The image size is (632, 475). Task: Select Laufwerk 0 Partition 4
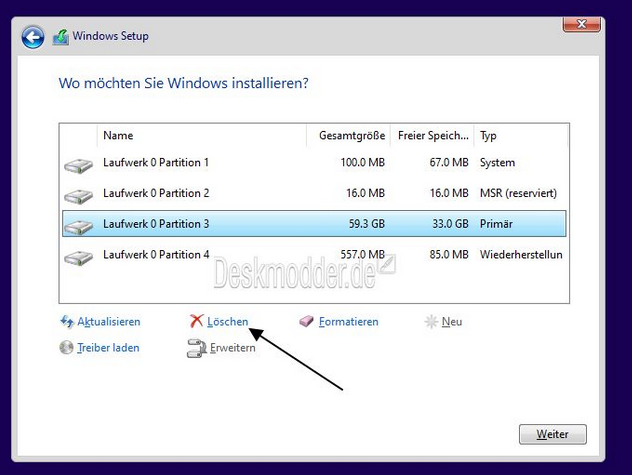[314, 254]
